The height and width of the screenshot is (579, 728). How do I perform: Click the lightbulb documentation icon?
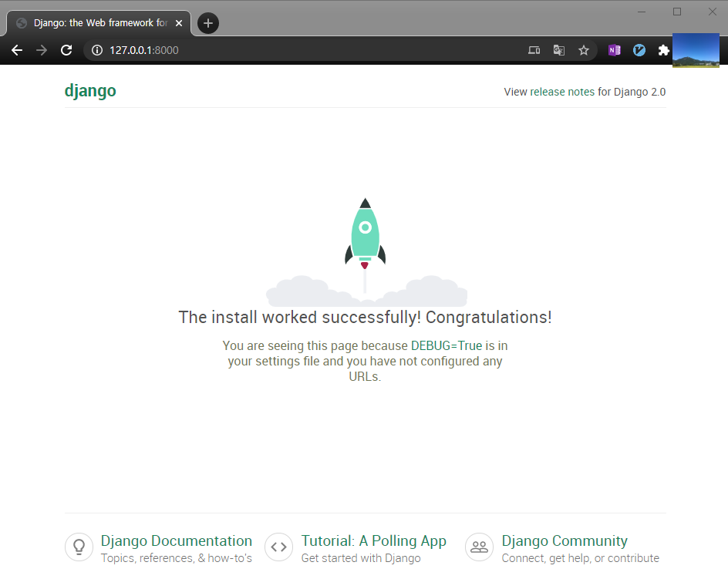coord(79,547)
